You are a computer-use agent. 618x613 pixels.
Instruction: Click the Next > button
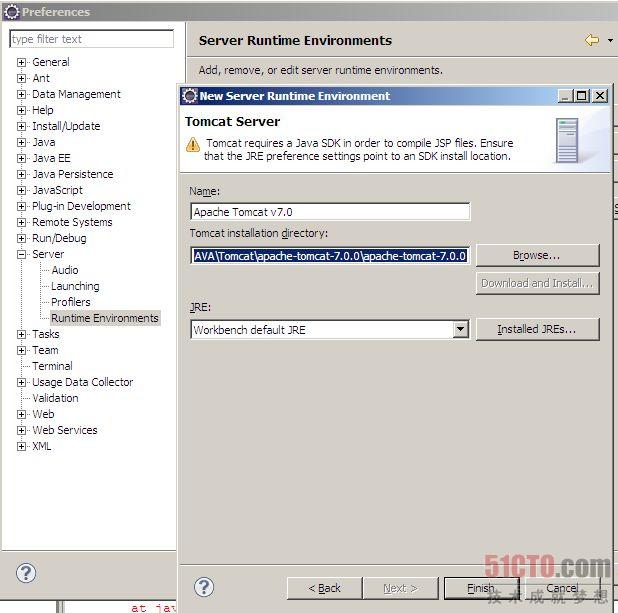click(400, 588)
